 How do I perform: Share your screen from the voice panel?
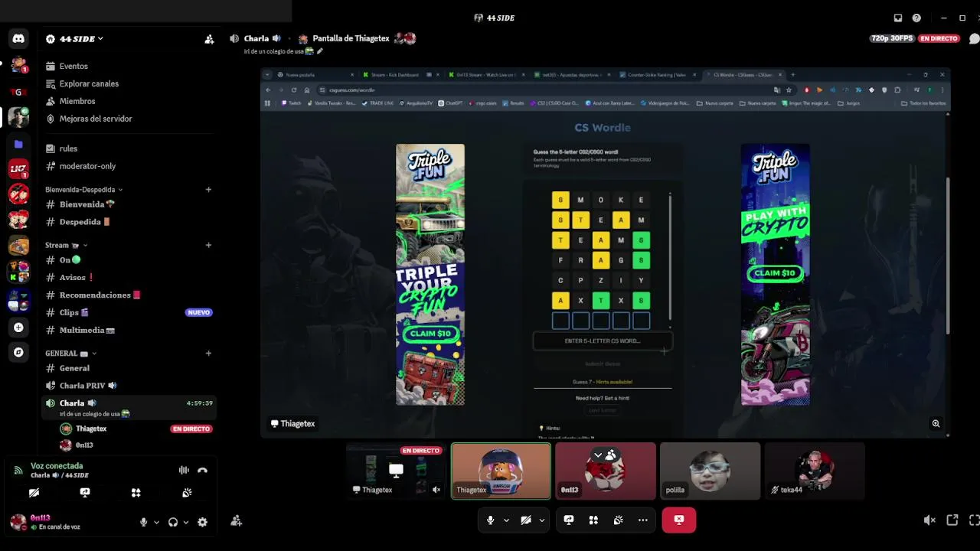85,493
